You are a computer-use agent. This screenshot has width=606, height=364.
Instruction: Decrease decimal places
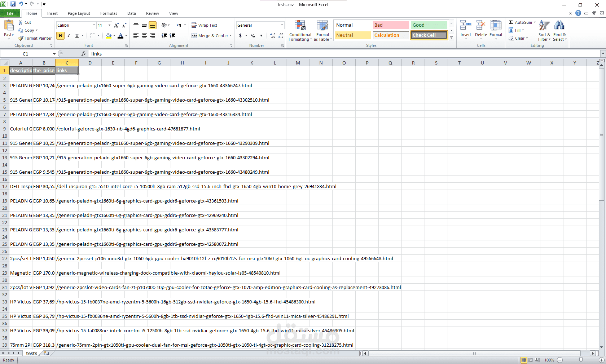281,36
